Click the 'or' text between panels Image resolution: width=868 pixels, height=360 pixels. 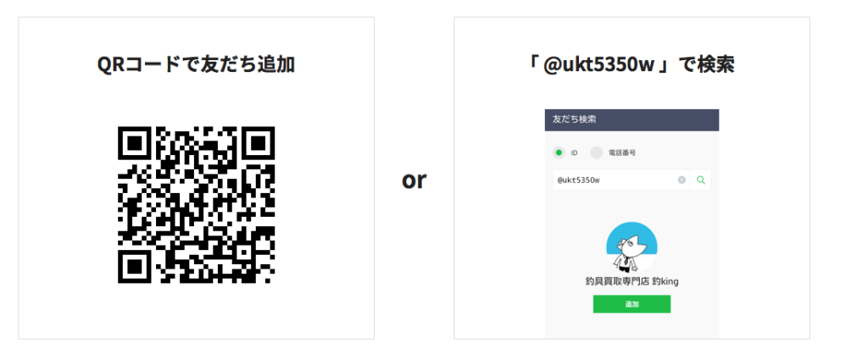(414, 180)
